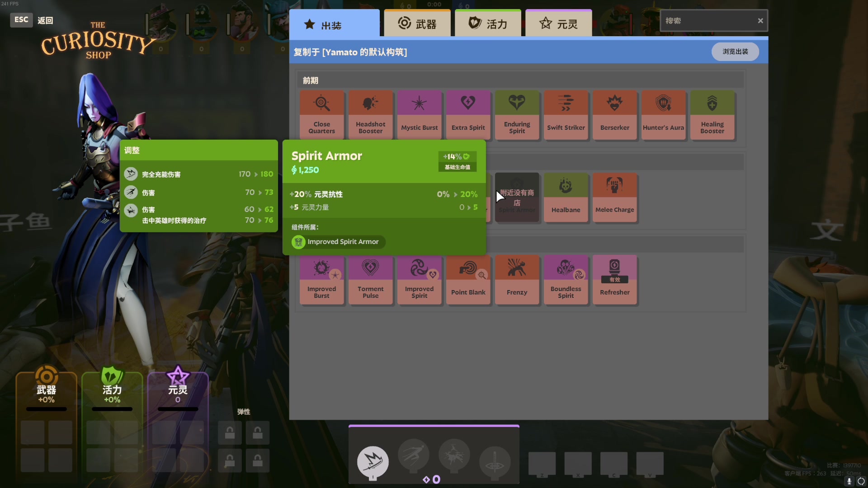Viewport: 868px width, 488px height.
Task: Click the darkened Spirit Armor card
Action: point(517,197)
